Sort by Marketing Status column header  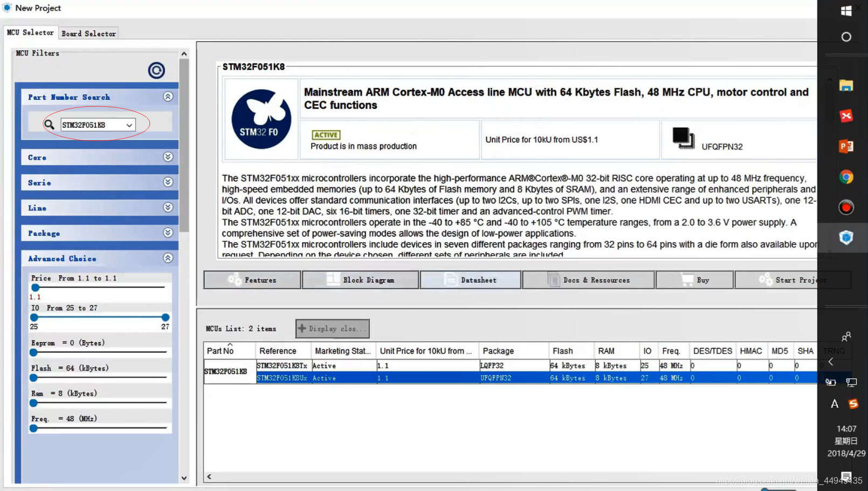[x=343, y=351]
